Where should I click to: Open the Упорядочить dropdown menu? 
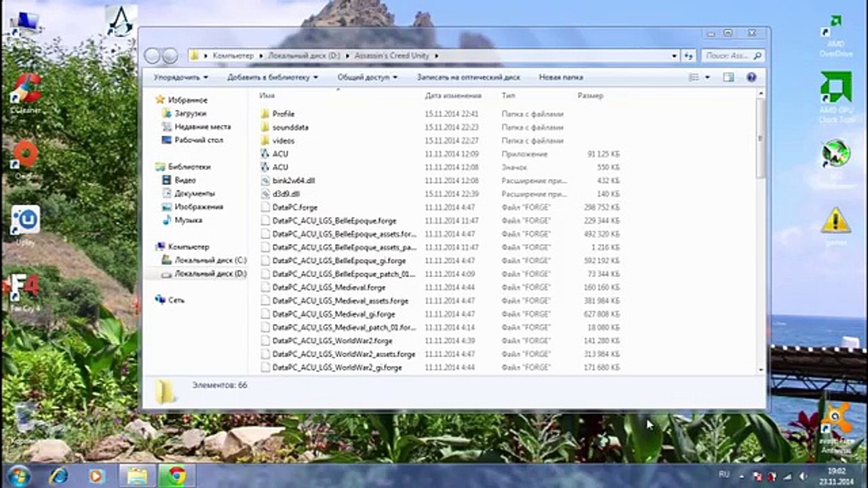pyautogui.click(x=180, y=77)
